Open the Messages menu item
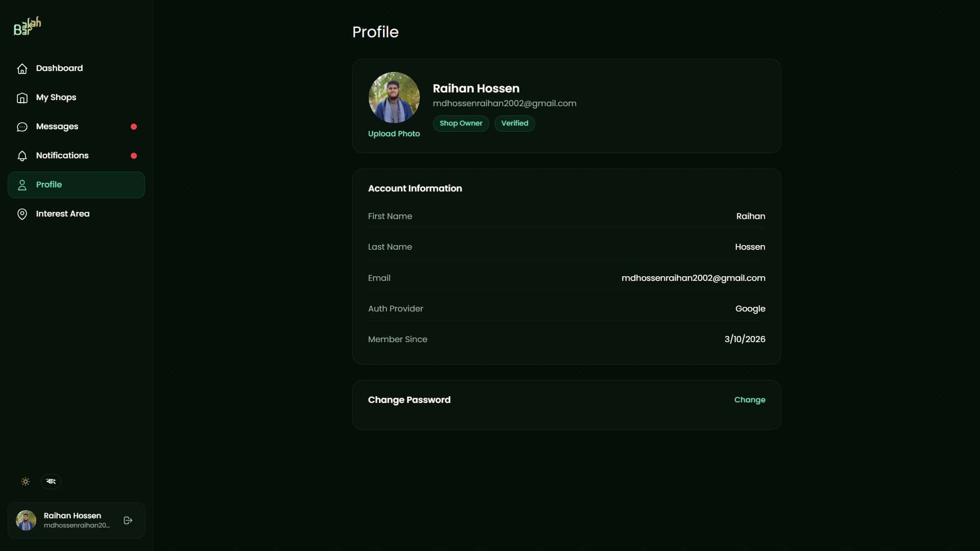This screenshot has height=551, width=980. coord(57,127)
